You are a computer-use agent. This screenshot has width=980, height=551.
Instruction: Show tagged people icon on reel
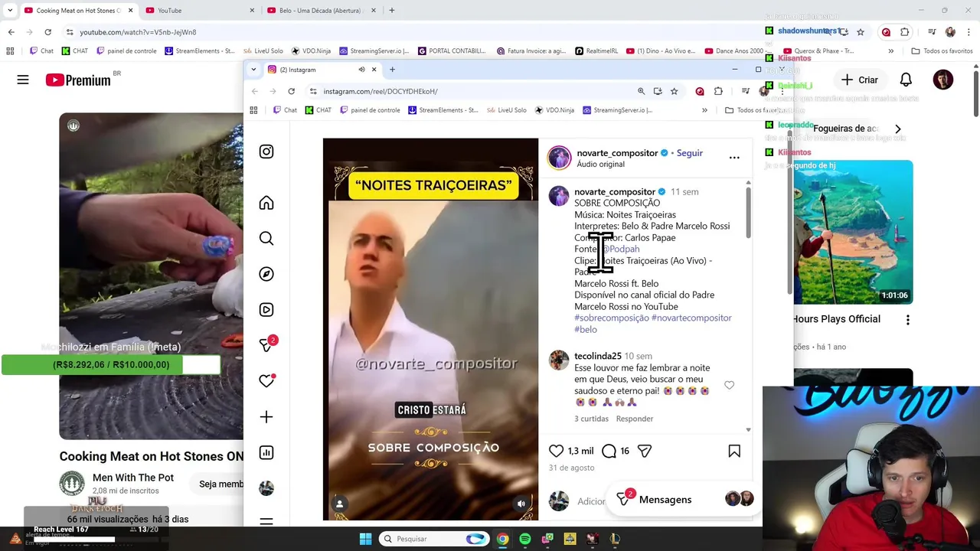click(x=339, y=504)
